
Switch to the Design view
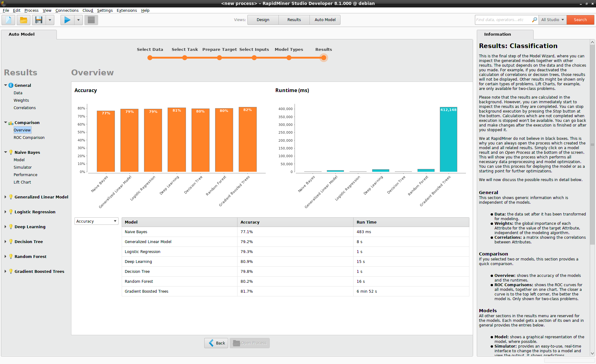pos(263,20)
